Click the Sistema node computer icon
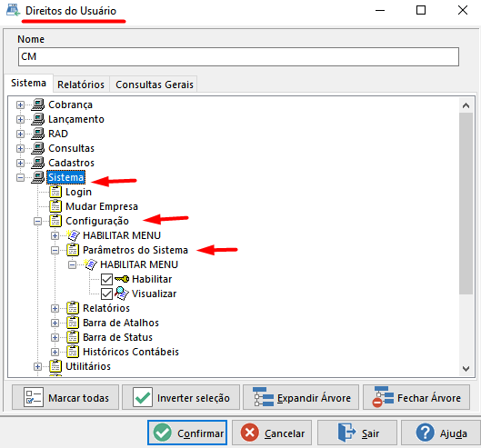481x448 pixels. click(38, 177)
